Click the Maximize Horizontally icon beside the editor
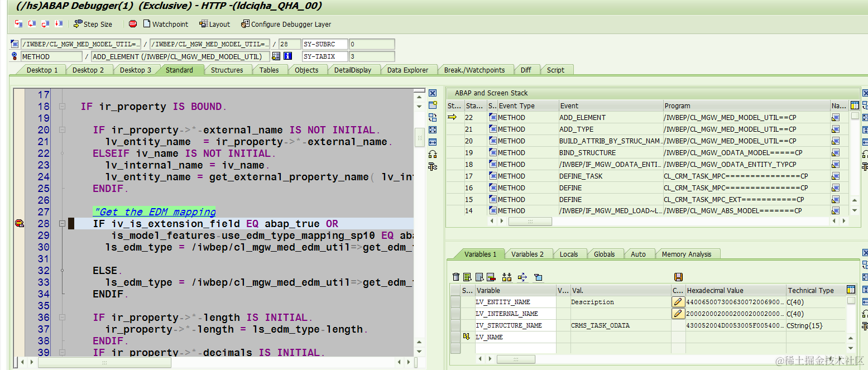 433,142
